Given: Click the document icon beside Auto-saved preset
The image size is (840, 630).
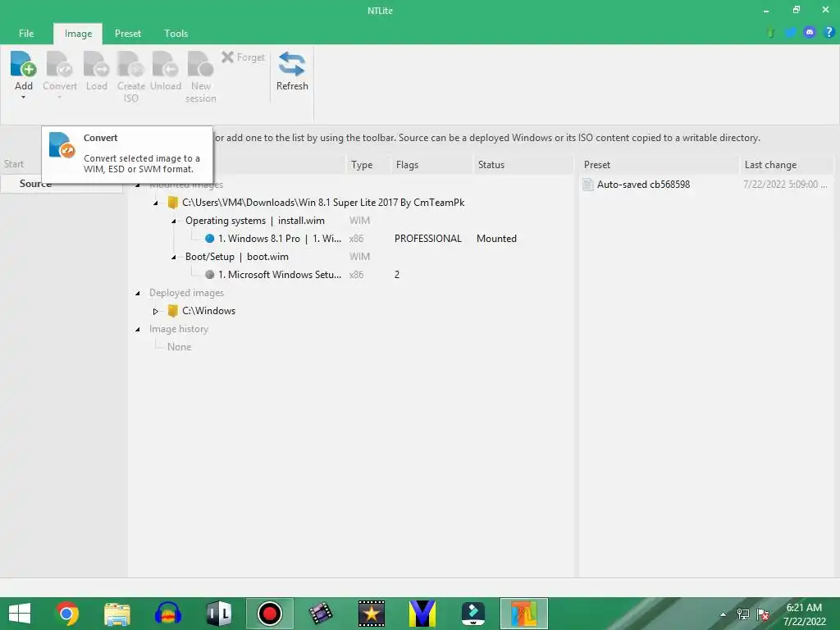Looking at the screenshot, I should (x=587, y=185).
